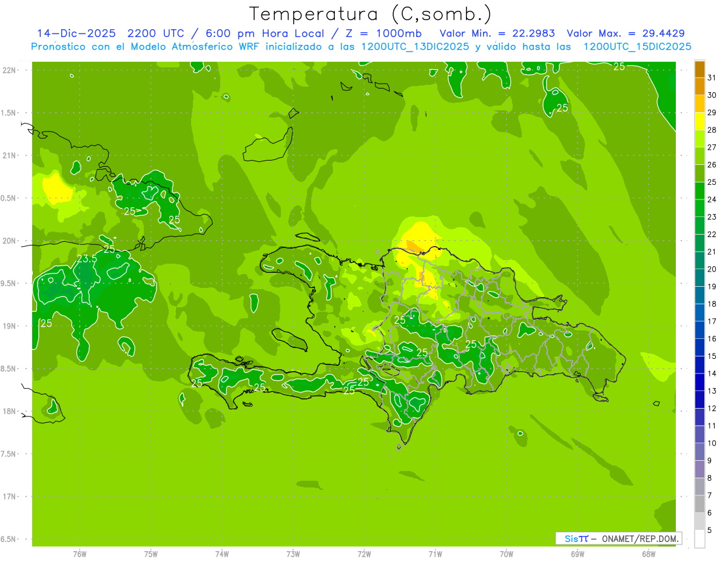The width and height of the screenshot is (728, 562).
Task: Click the '20N' latitude axis label
Action: [x=8, y=241]
